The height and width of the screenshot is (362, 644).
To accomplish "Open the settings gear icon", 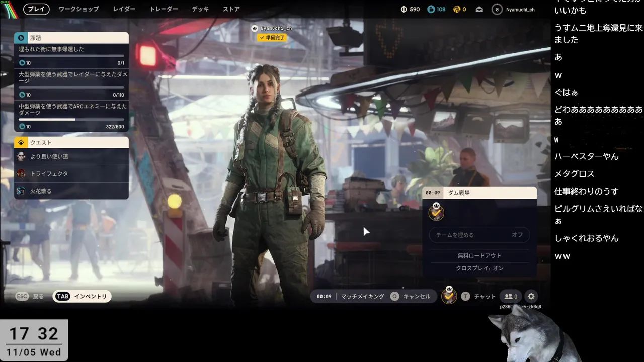I will tap(531, 296).
